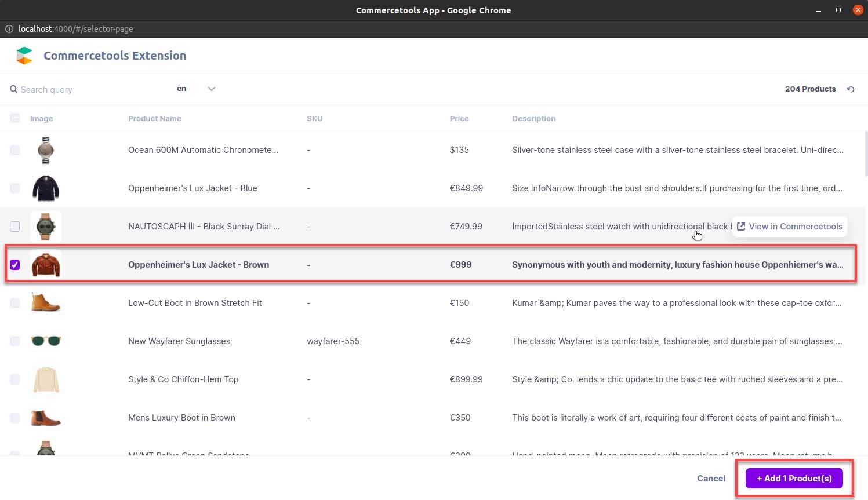Click the search magnifier icon
The image size is (868, 500).
click(x=13, y=89)
